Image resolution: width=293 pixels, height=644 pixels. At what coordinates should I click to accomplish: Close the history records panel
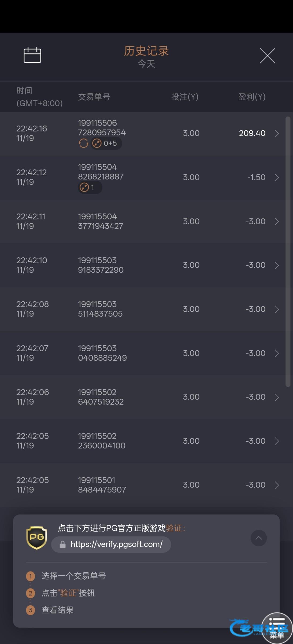267,56
